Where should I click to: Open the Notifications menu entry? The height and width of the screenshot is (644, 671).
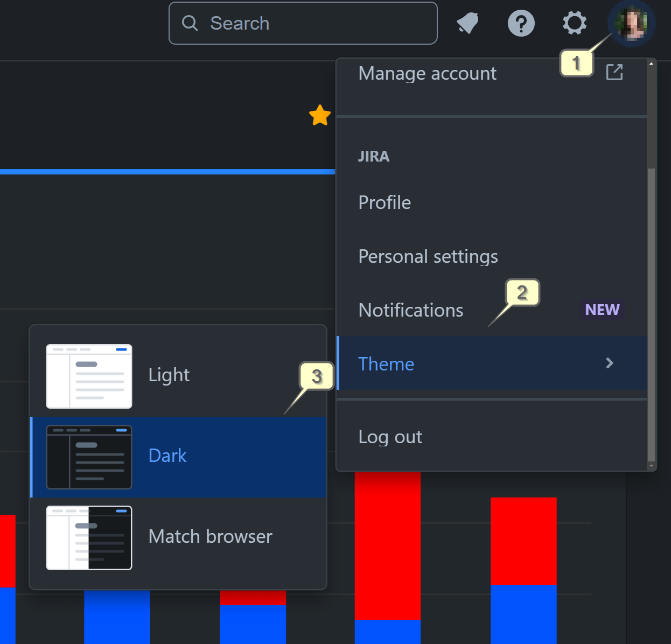click(411, 310)
